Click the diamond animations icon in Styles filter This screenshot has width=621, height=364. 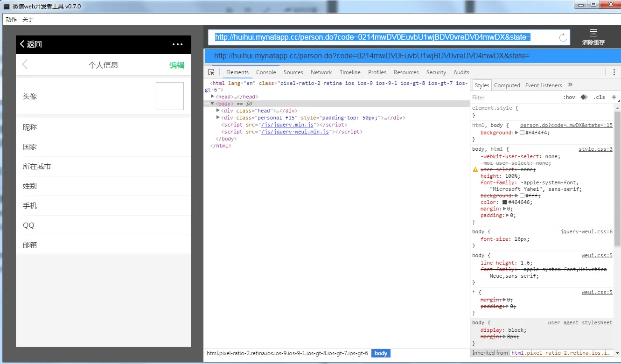pos(584,97)
